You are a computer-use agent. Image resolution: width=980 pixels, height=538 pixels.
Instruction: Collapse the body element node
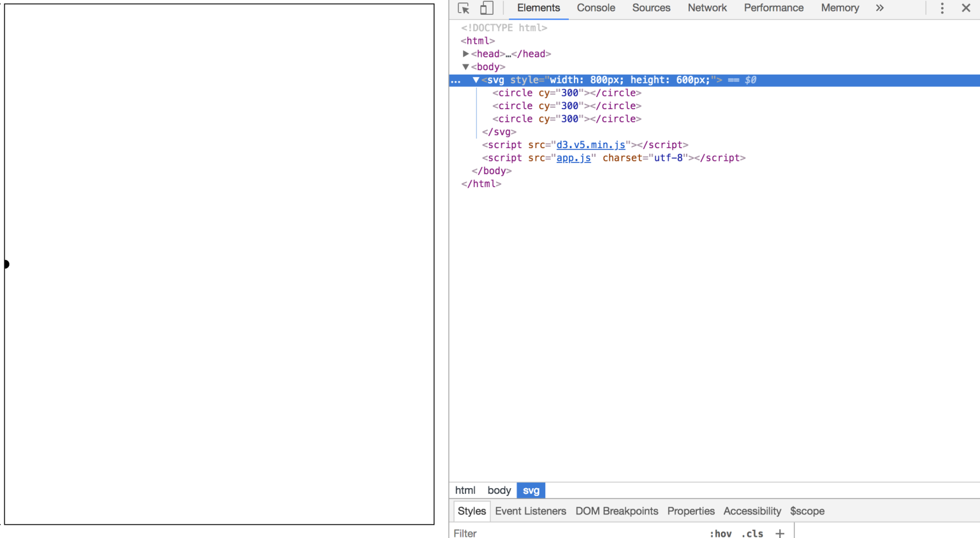click(x=466, y=67)
